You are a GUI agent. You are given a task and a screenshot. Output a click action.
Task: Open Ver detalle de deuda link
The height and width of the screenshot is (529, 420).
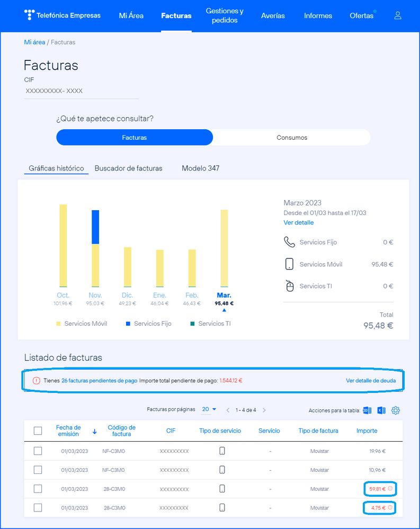(370, 381)
